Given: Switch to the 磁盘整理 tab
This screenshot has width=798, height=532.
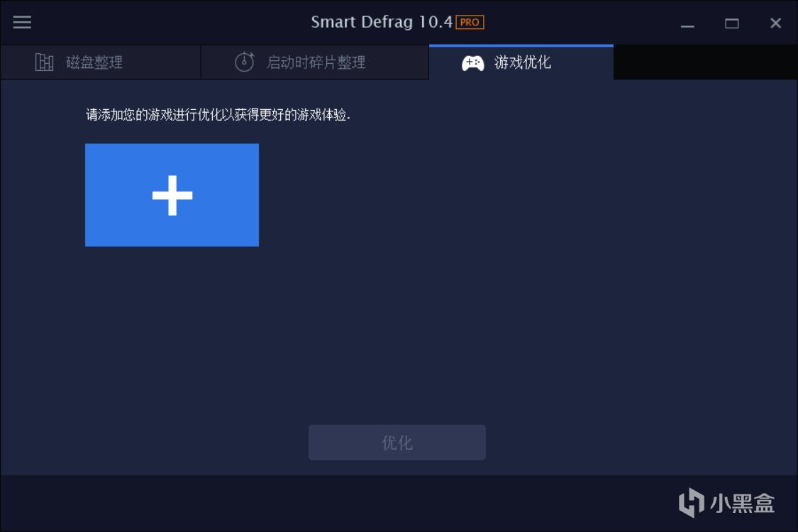Looking at the screenshot, I should (100, 62).
